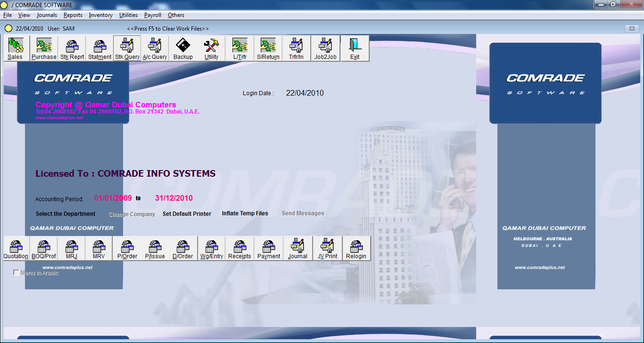Click Set Default Printer

pyautogui.click(x=187, y=213)
